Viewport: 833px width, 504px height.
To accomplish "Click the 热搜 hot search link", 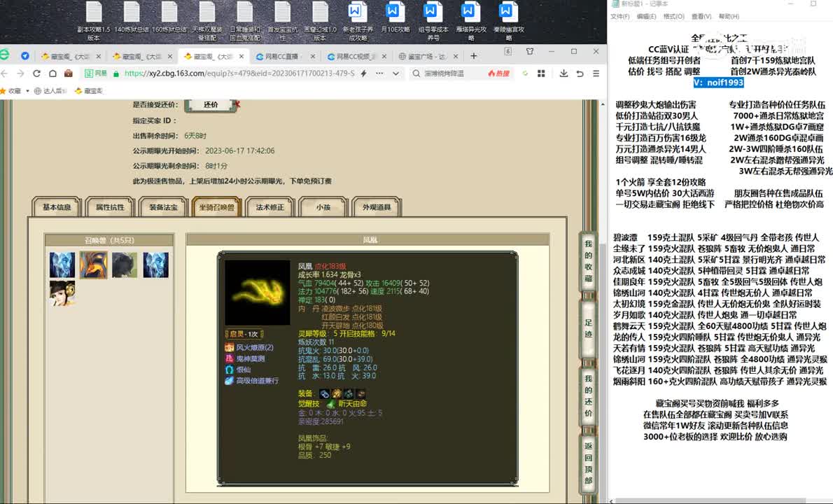I will 498,73.
